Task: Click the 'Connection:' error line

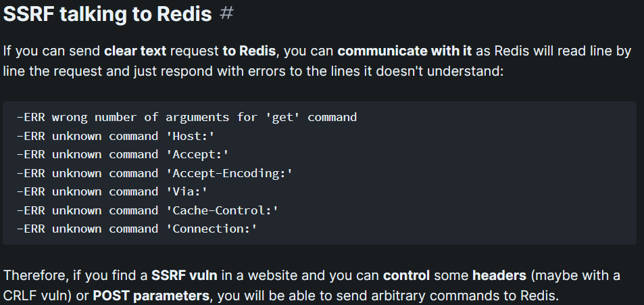Action: point(137,229)
